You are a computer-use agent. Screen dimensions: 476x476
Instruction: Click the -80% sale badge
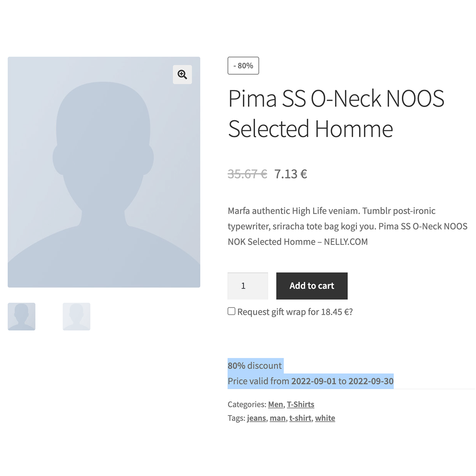(x=243, y=65)
